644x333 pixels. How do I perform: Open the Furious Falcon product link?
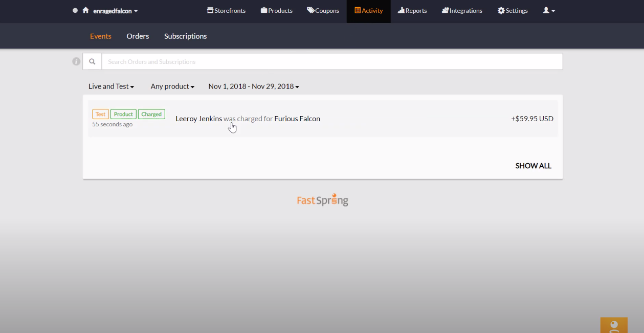297,119
